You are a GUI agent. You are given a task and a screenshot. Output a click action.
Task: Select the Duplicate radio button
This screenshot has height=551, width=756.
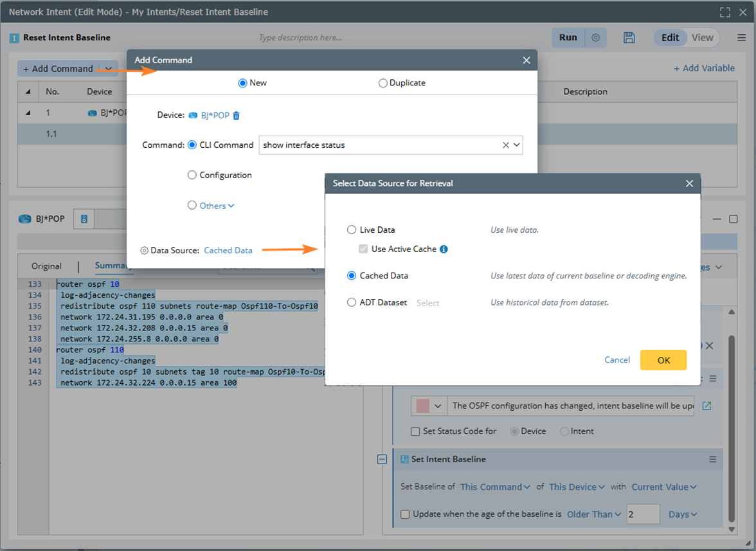383,83
